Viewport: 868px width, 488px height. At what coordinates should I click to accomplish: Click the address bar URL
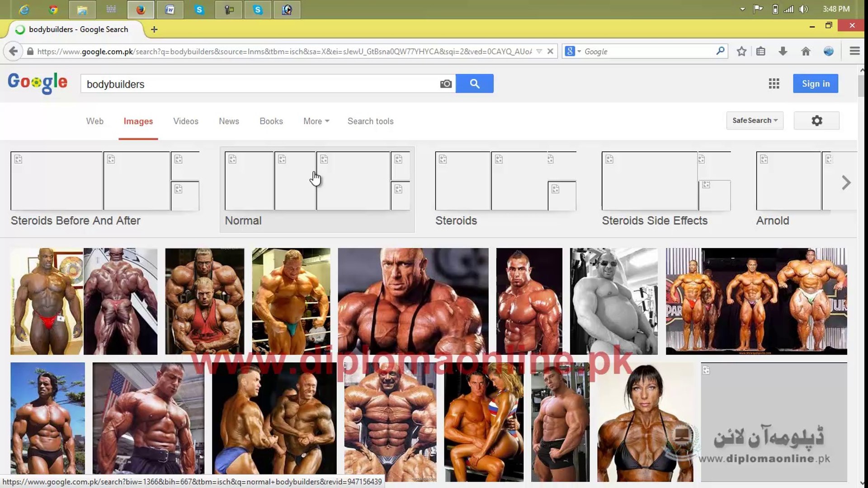(x=284, y=51)
